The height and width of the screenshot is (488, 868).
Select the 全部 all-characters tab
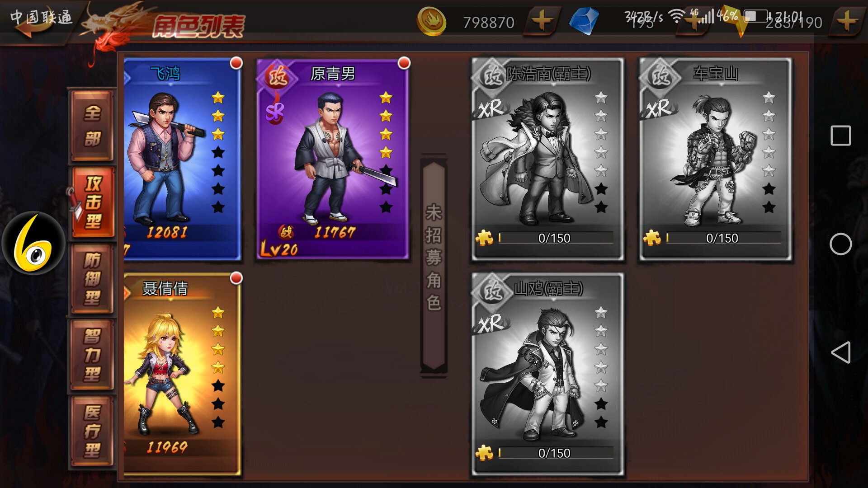coord(92,126)
